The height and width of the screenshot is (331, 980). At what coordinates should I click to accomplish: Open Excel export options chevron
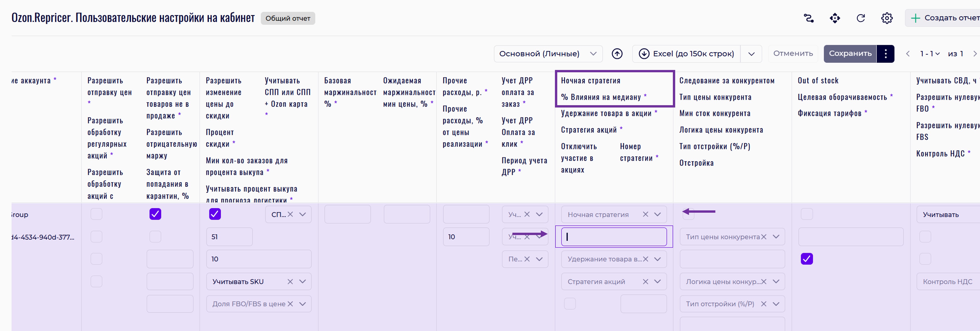pos(751,54)
